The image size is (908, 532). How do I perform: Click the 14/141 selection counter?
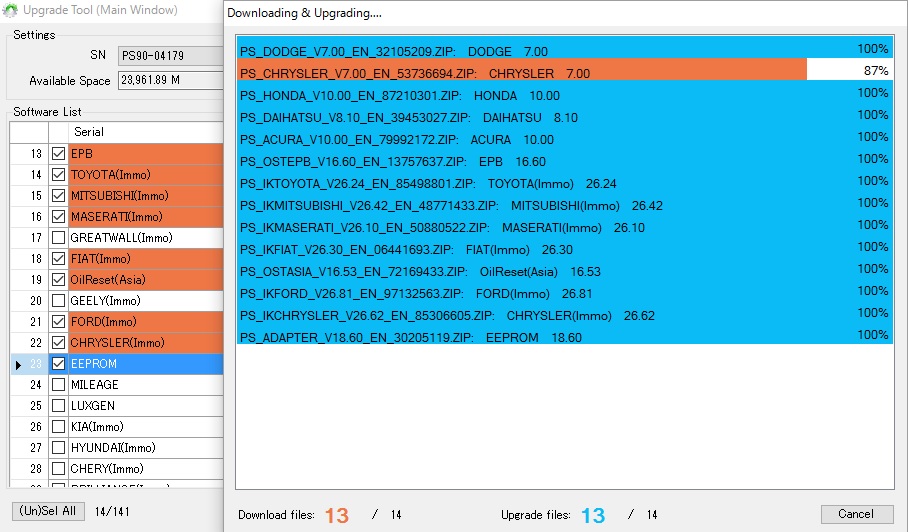click(112, 512)
